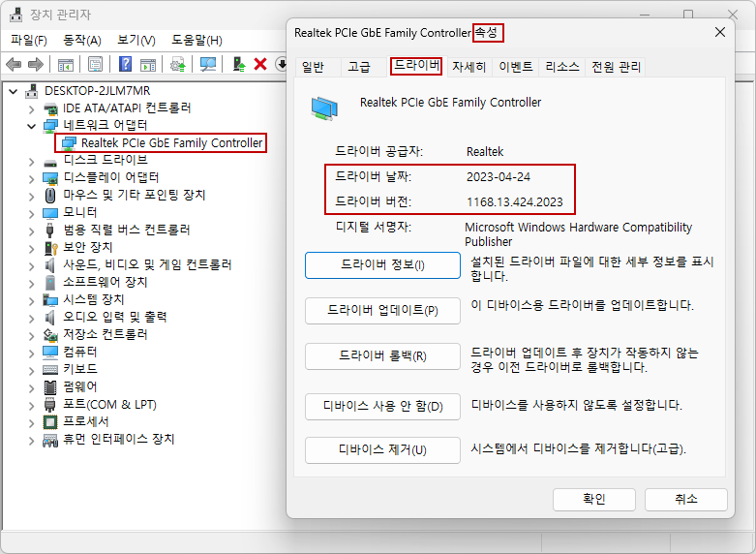Open the 동작(A) menu
Image resolution: width=756 pixels, height=554 pixels.
click(x=82, y=40)
